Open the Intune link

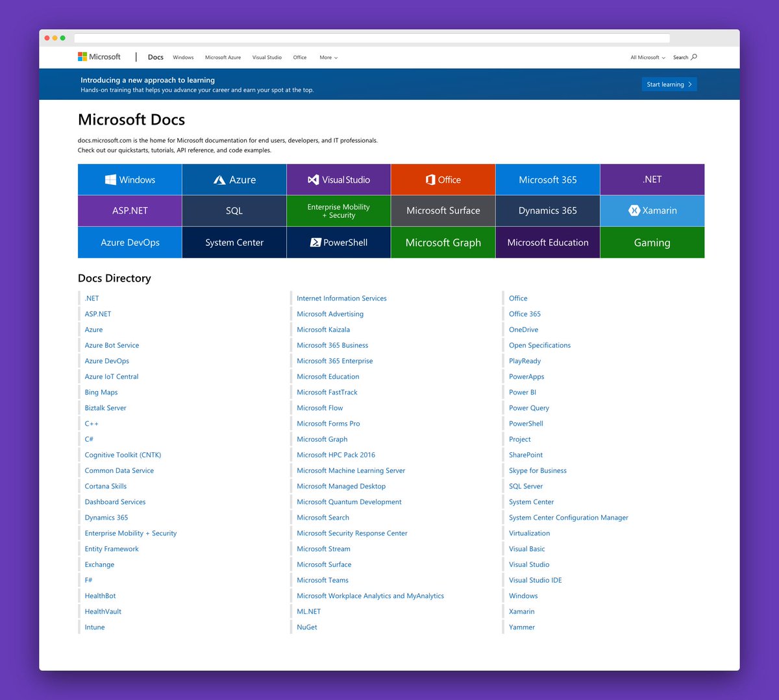tap(95, 627)
